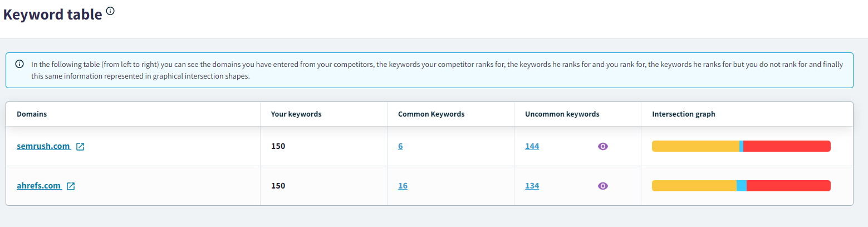868x227 pixels.
Task: Open ahrefs.com external link icon
Action: 71,186
